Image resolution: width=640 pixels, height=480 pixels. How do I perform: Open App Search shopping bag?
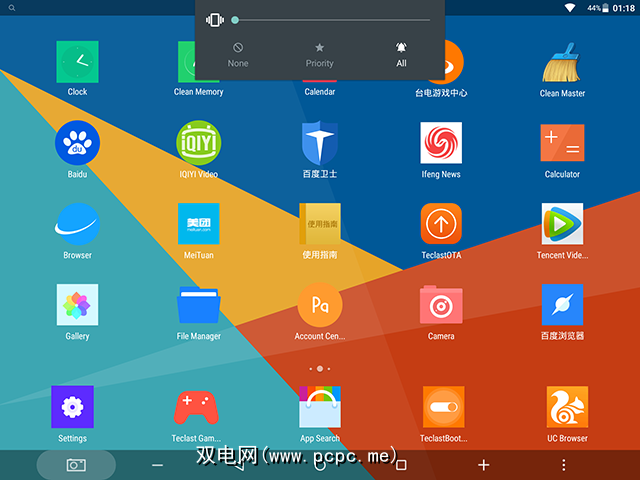[x=320, y=407]
